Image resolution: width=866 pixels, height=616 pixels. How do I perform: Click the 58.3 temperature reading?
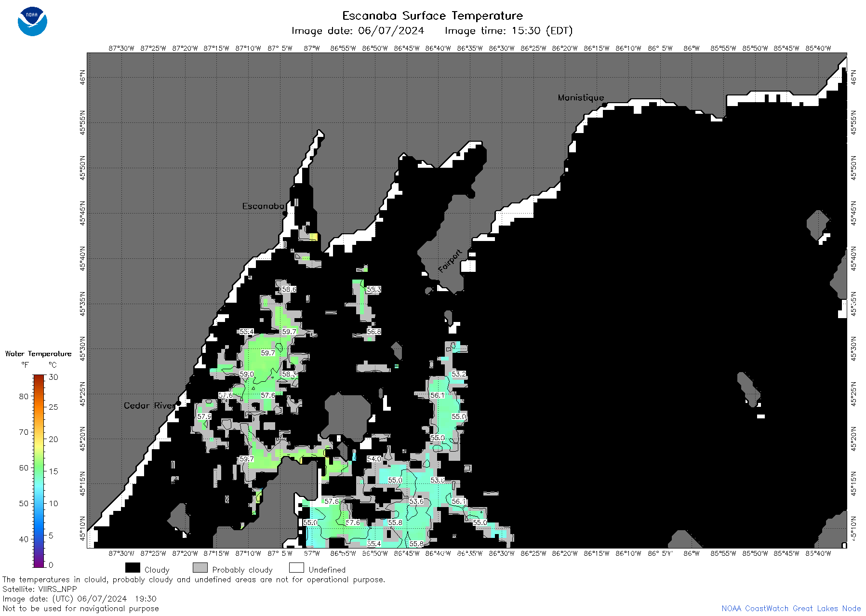click(289, 374)
